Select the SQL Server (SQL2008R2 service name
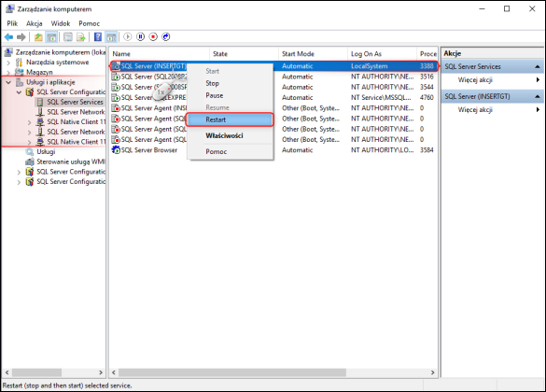The height and width of the screenshot is (392, 546). tap(154, 77)
